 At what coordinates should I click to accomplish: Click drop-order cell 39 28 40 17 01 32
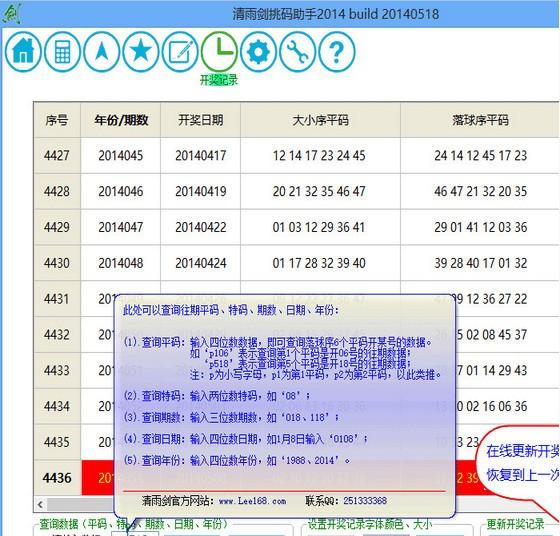[x=480, y=263]
